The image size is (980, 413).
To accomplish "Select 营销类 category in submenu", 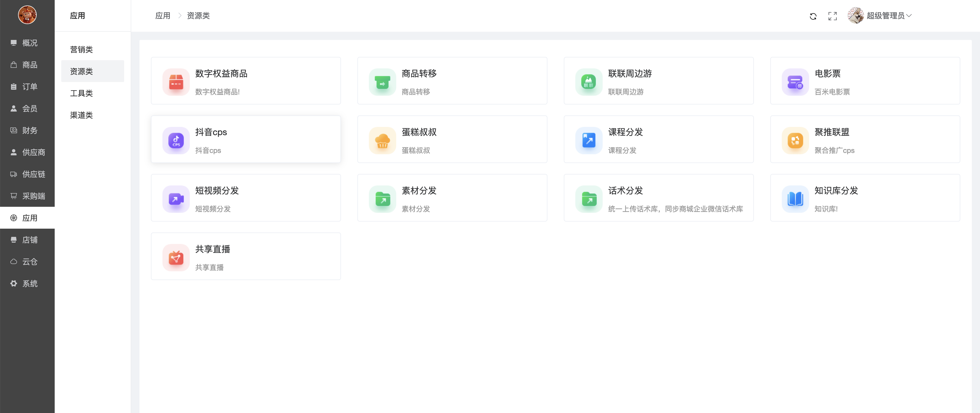I will (81, 50).
